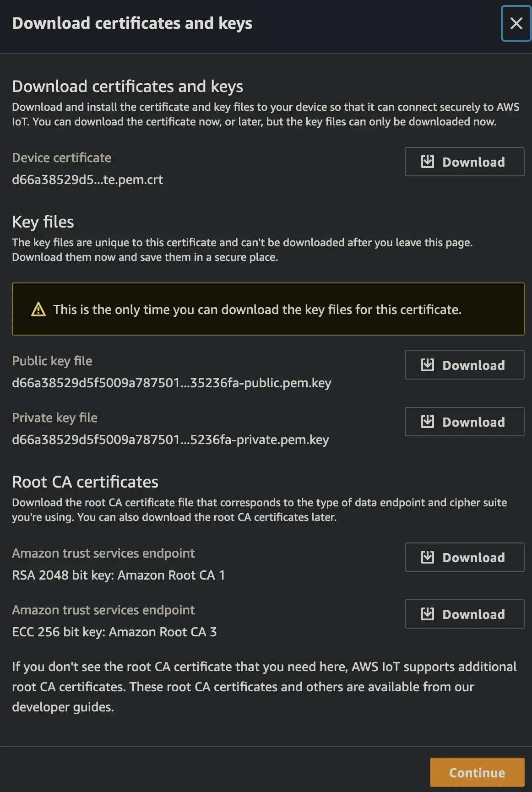Click the RSA 2048 bit key label
The height and width of the screenshot is (792, 532).
118,575
